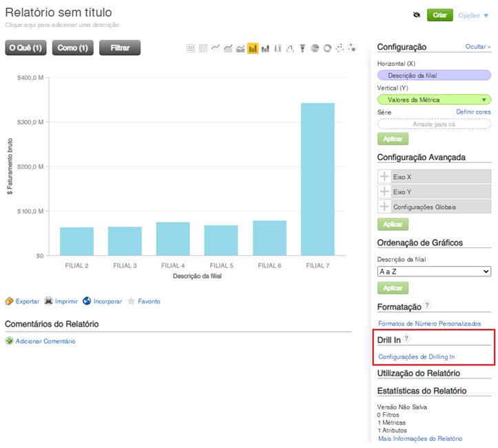
Task: Open the Opções dropdown menu
Action: pos(473,15)
